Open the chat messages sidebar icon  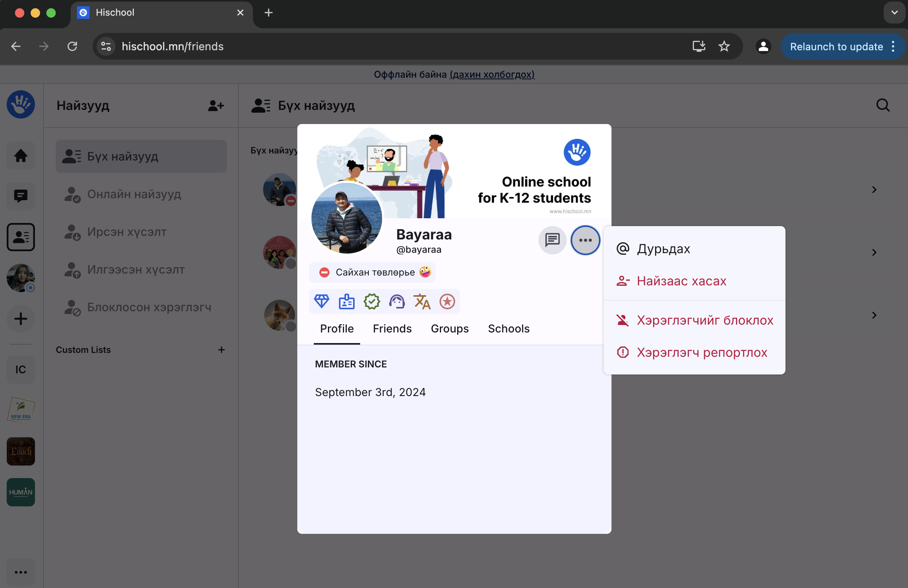coord(21,196)
